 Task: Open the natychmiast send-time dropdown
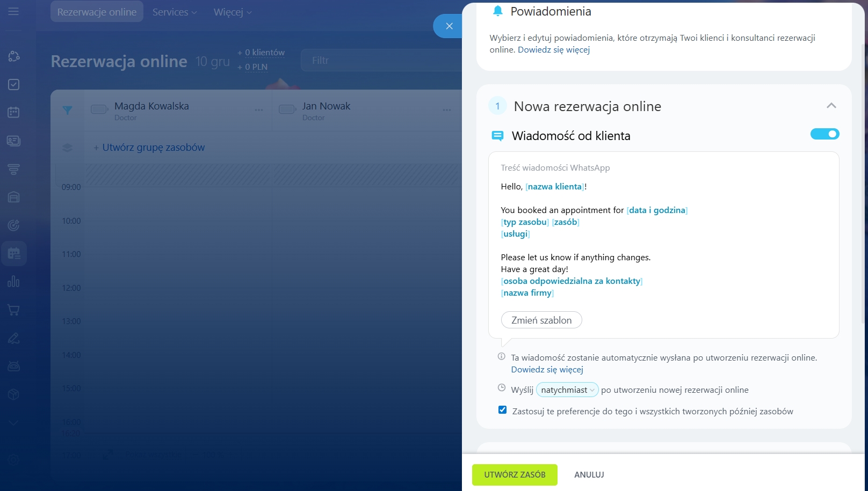pos(567,390)
